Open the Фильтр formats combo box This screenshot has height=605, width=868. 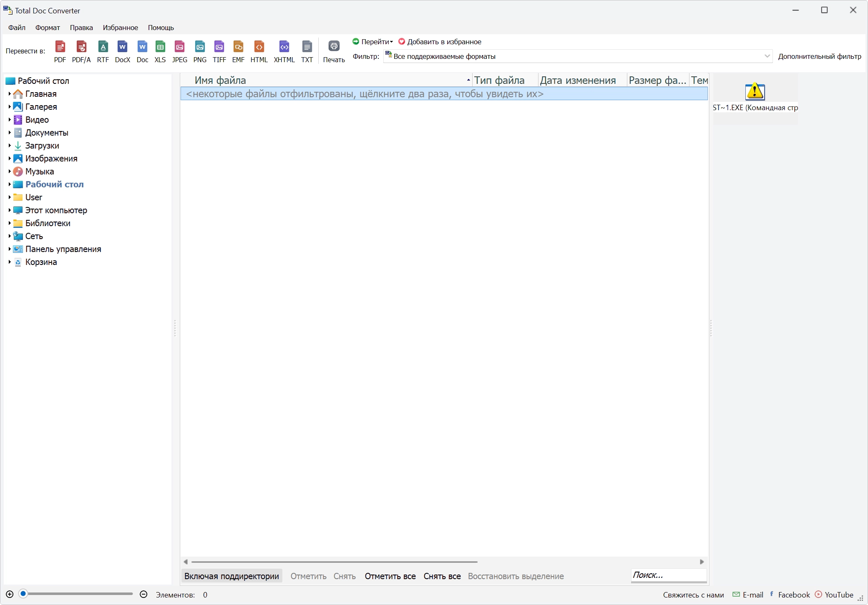pyautogui.click(x=578, y=56)
